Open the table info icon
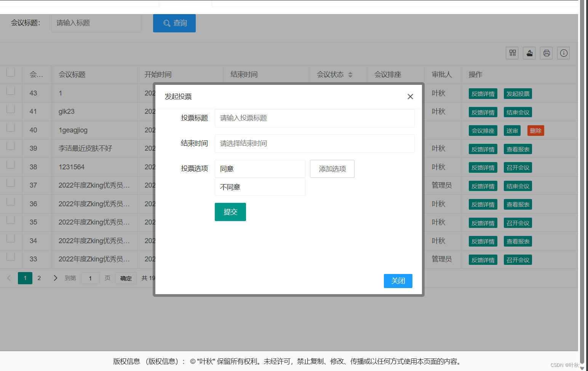Image resolution: width=588 pixels, height=371 pixels. point(564,53)
